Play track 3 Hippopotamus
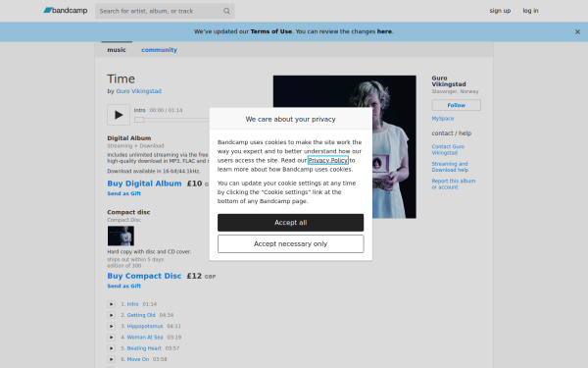Image resolution: width=588 pixels, height=368 pixels. 112,327
